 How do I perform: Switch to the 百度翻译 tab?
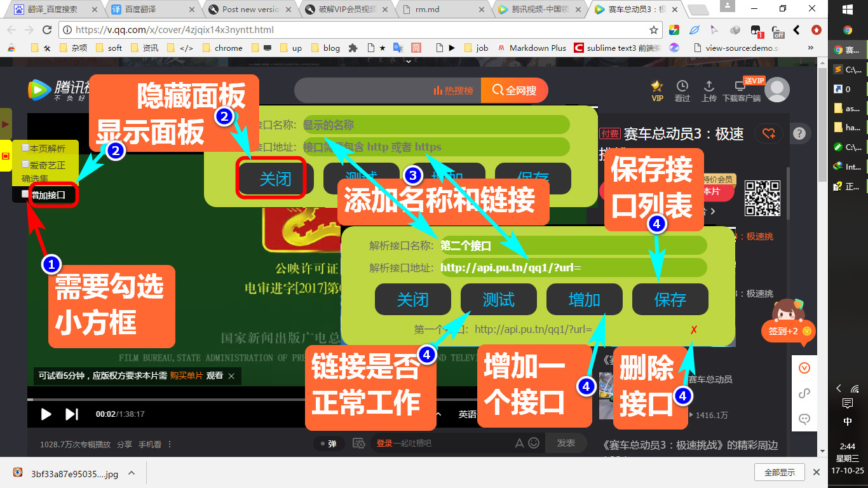[153, 10]
